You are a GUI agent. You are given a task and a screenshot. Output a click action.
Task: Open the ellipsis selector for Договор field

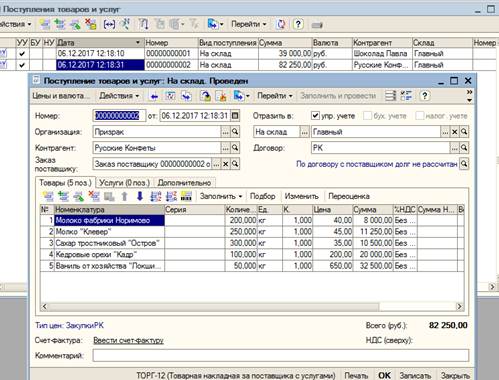454,148
